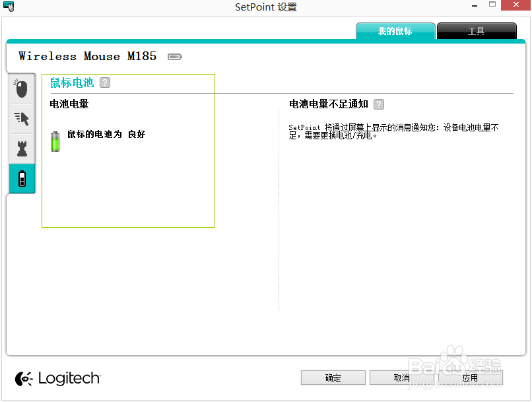Image resolution: width=532 pixels, height=402 pixels.
Task: Select the battery sidebar icon
Action: pyautogui.click(x=22, y=178)
